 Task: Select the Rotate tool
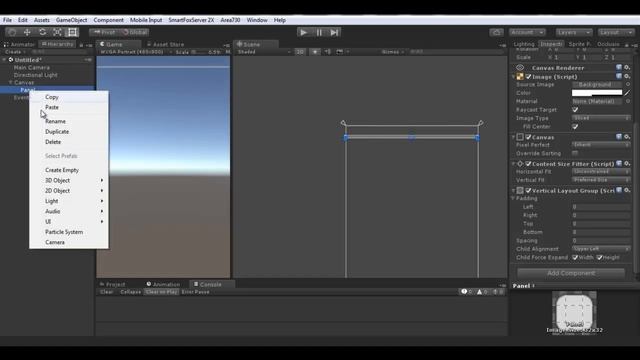click(42, 32)
